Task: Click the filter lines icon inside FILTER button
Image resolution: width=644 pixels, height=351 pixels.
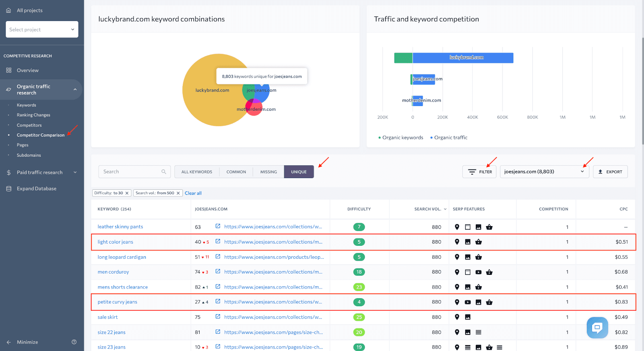Action: point(472,172)
